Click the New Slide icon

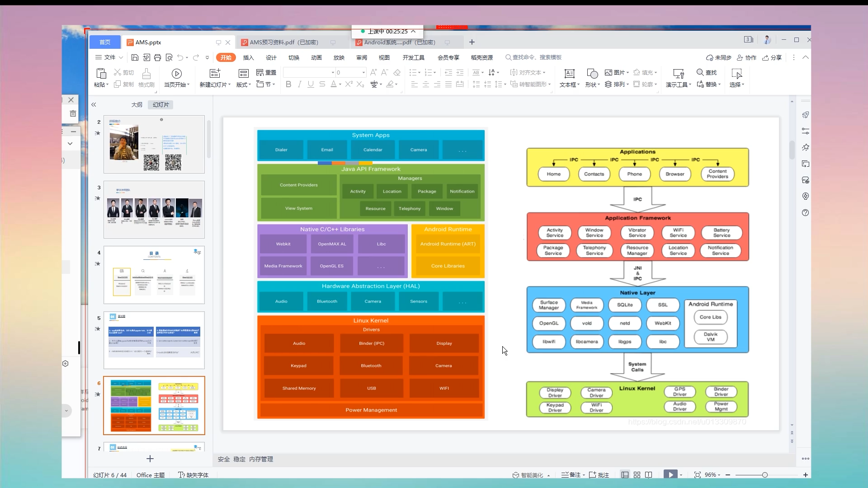(x=215, y=73)
